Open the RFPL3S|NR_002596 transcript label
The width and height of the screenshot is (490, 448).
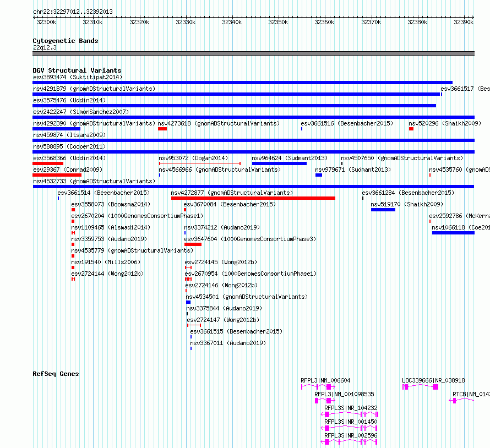point(351,435)
